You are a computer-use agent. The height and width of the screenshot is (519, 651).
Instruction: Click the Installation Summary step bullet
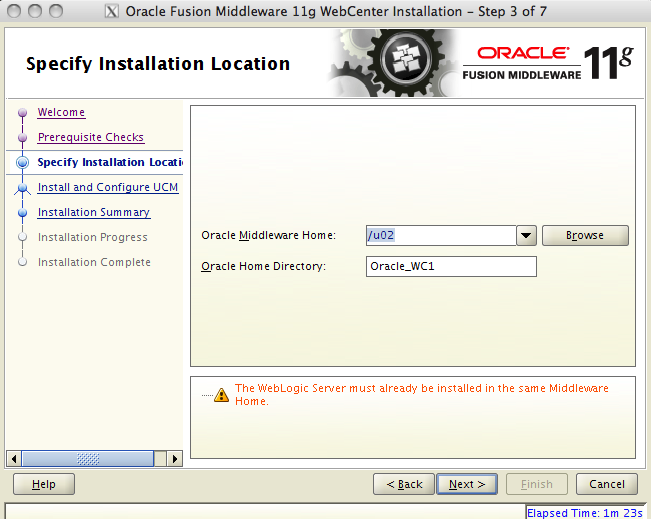pyautogui.click(x=22, y=213)
